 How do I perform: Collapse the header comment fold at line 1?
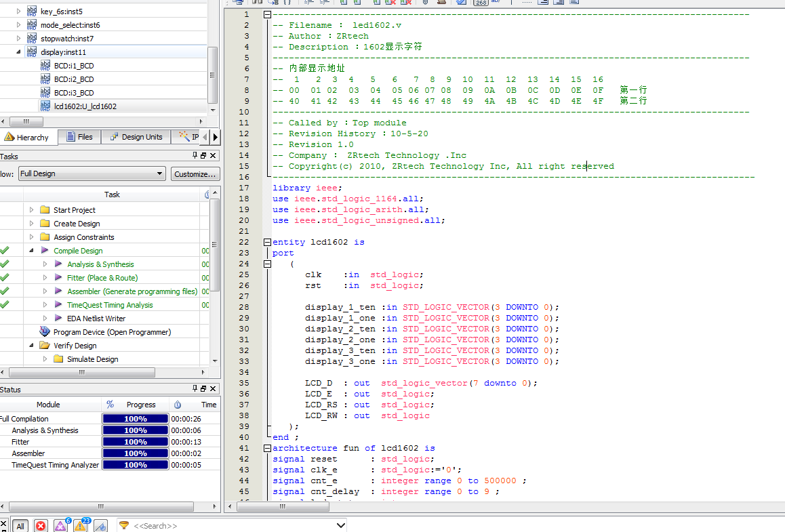[267, 14]
